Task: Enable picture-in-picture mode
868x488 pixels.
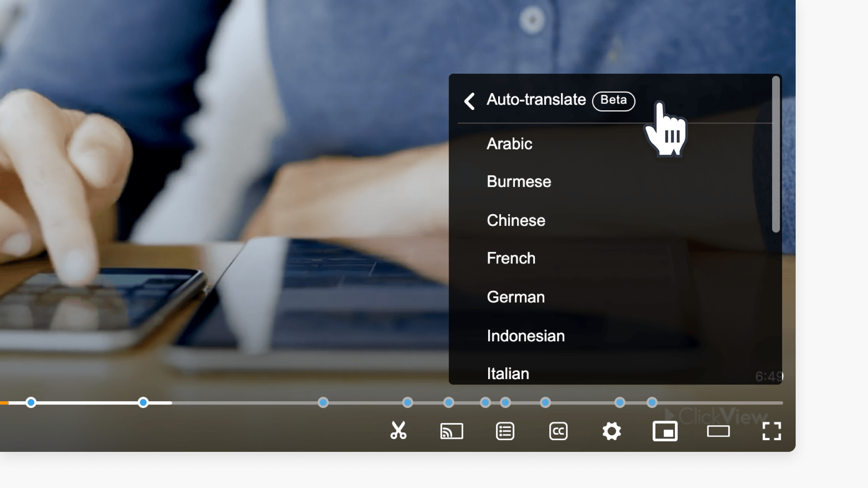Action: (x=665, y=431)
